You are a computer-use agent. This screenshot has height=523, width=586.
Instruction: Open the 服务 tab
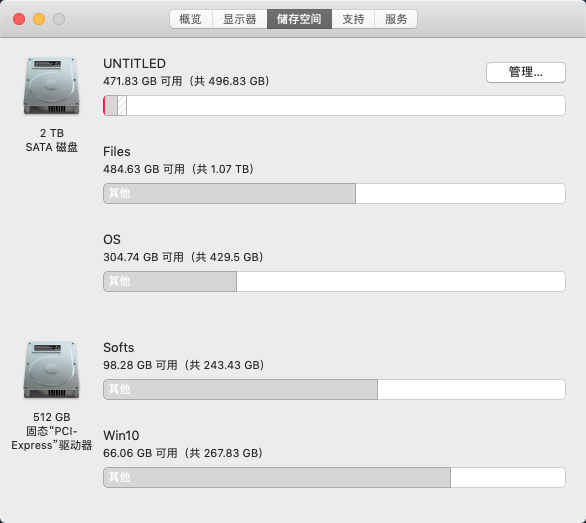coord(396,19)
